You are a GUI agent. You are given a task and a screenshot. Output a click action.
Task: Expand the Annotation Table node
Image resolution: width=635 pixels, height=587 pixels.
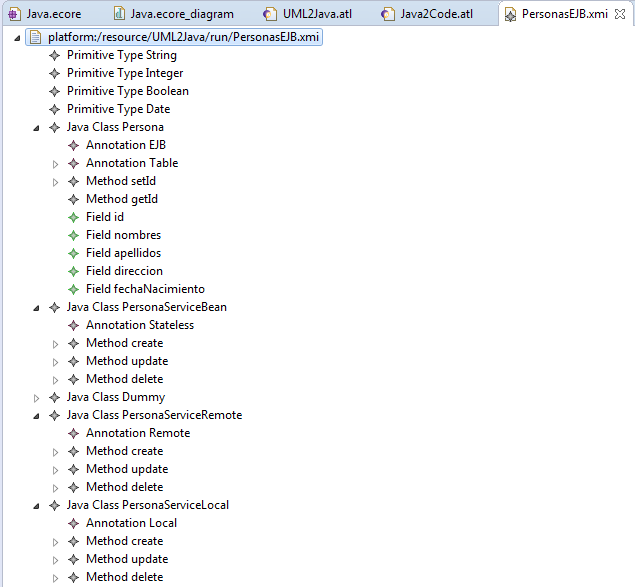55,164
